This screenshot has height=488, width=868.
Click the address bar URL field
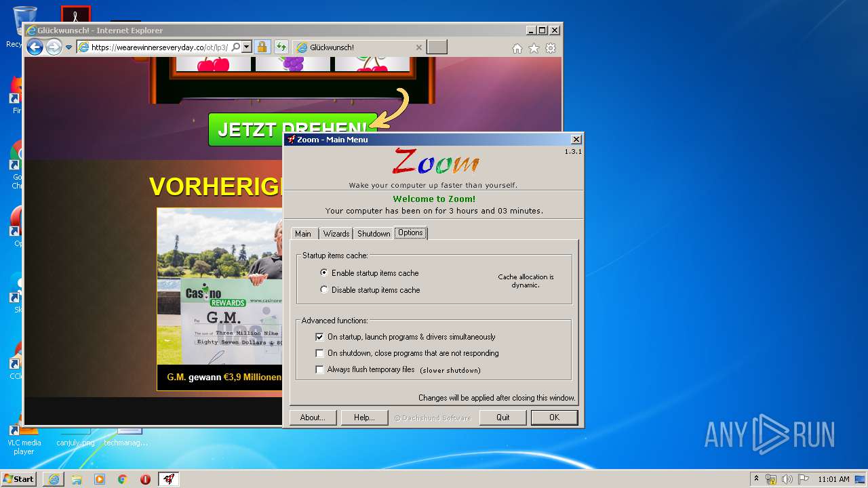point(159,47)
